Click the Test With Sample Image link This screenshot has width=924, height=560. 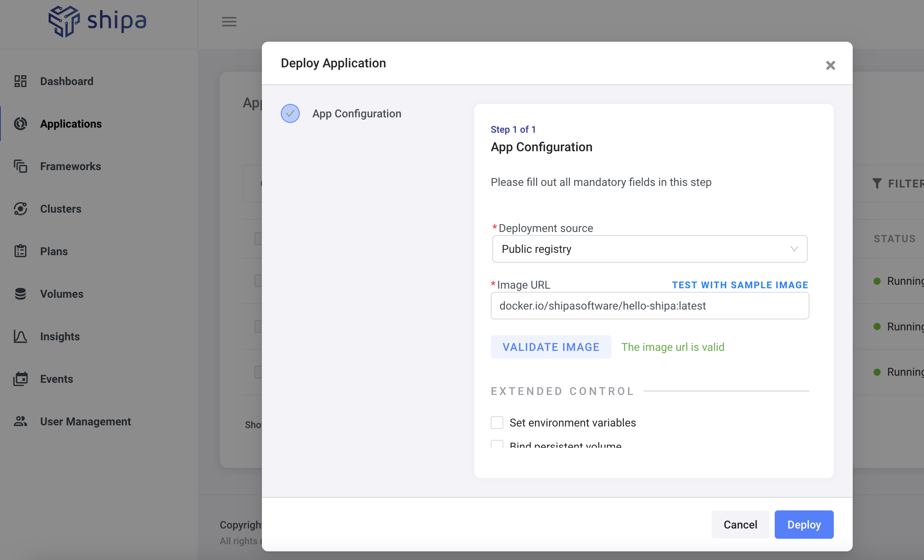click(x=740, y=285)
